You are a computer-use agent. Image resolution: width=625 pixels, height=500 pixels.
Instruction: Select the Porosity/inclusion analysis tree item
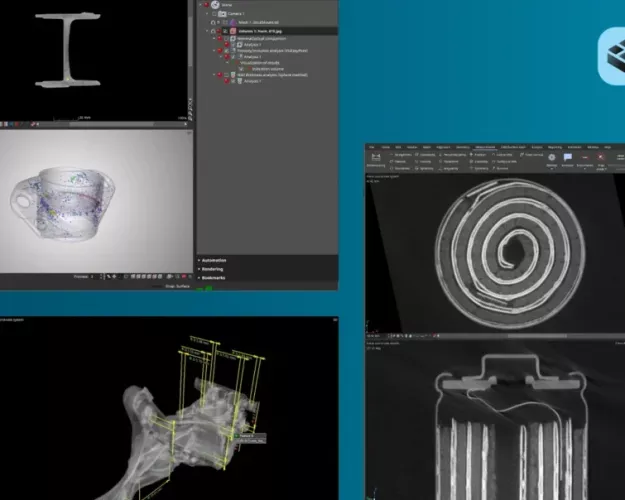[x=270, y=50]
